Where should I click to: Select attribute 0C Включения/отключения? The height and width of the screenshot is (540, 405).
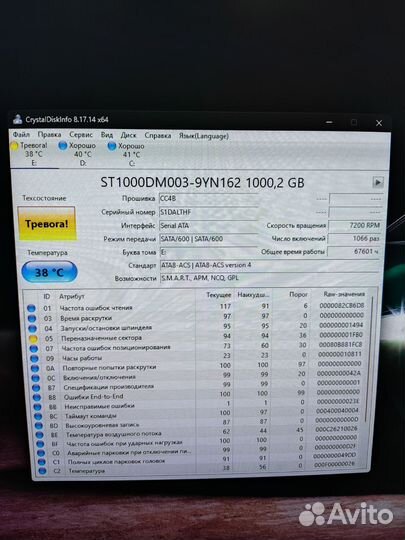[x=197, y=376]
